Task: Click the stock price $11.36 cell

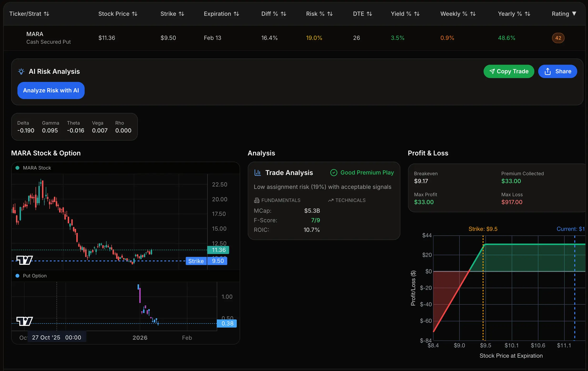Action: click(107, 38)
